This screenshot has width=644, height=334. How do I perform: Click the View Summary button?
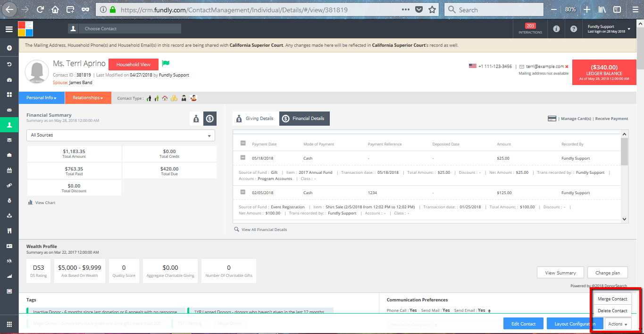(560, 273)
